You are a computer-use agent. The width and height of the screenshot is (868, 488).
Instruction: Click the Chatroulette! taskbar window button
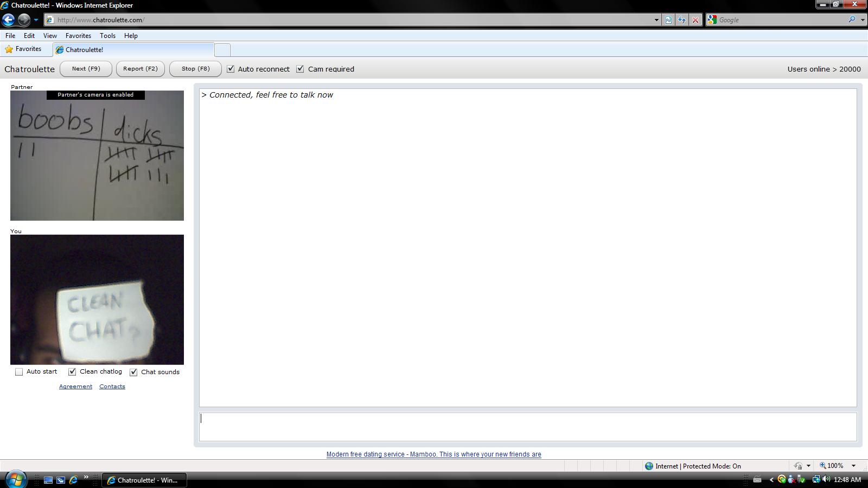(144, 480)
